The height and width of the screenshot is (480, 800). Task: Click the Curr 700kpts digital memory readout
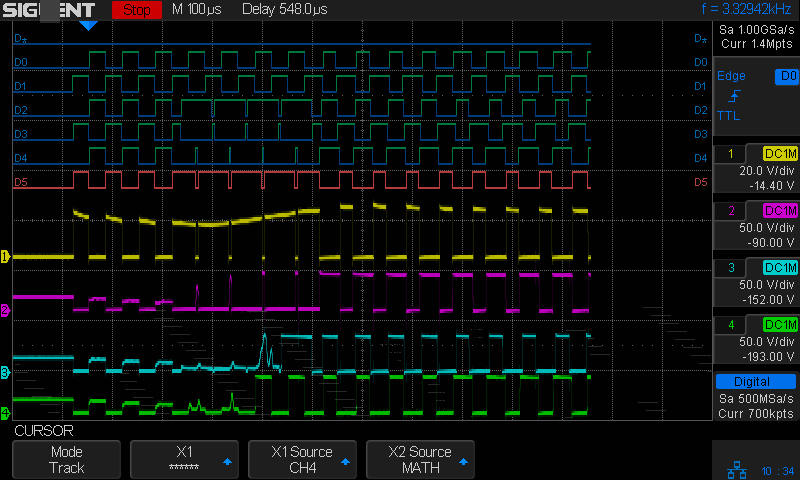click(756, 414)
